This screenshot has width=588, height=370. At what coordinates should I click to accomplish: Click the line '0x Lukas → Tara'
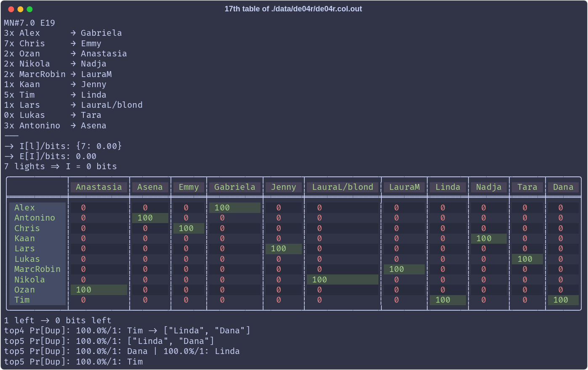(x=53, y=115)
